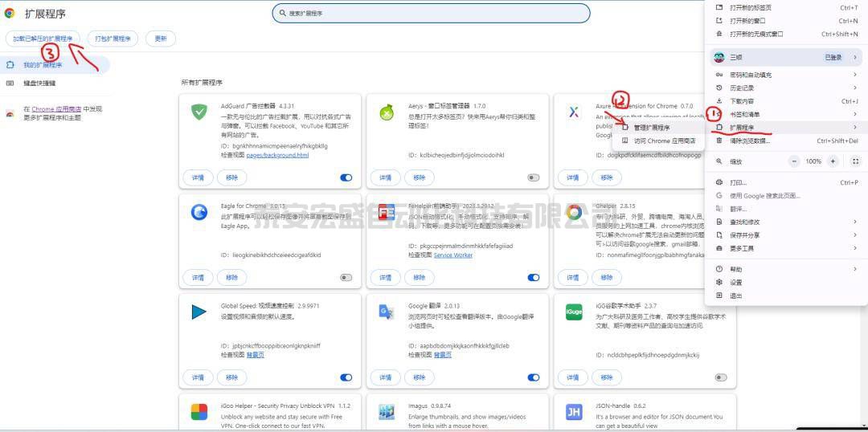This screenshot has height=432, width=868.
Task: Open the AdGuard pages/background.html link
Action: click(x=277, y=155)
